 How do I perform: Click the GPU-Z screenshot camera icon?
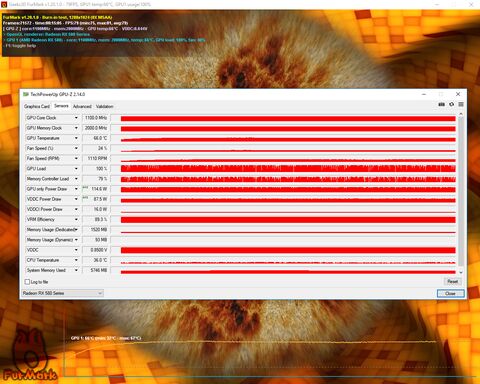441,104
